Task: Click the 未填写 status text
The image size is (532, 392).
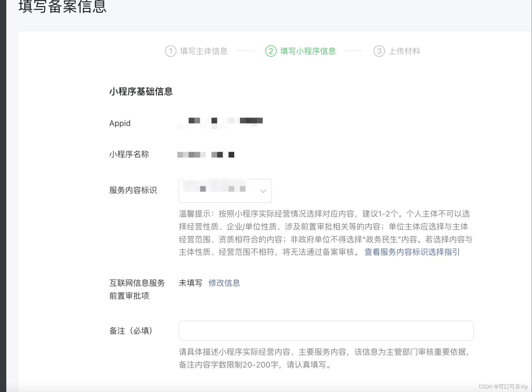Action: (190, 283)
